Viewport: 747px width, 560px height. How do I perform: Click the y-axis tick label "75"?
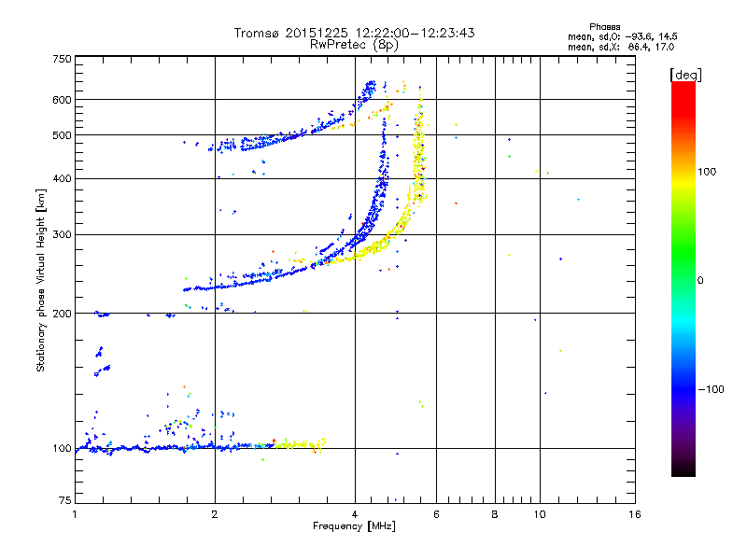(x=65, y=500)
